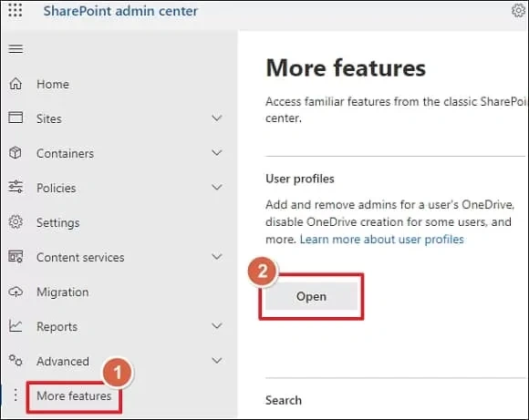
Task: Click the More features page heading
Action: (x=346, y=67)
